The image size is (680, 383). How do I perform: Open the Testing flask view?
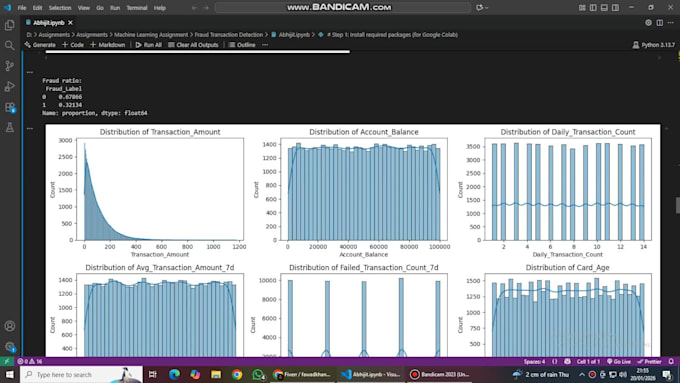(x=10, y=128)
